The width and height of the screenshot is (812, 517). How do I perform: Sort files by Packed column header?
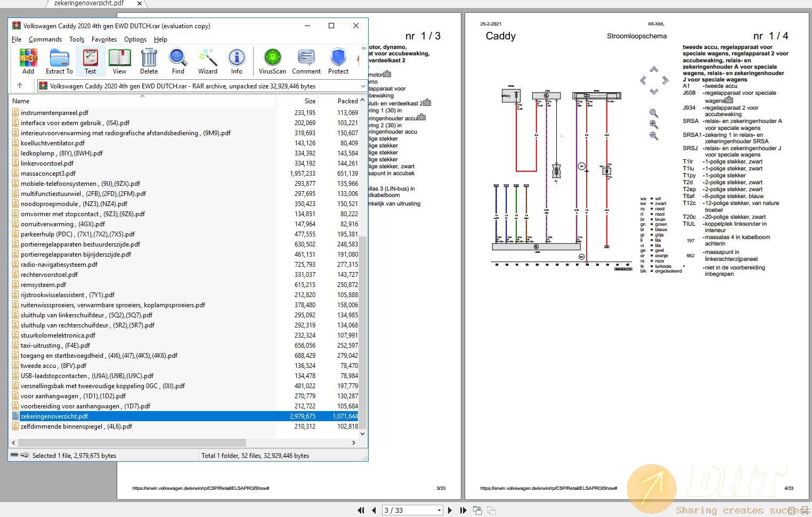[x=339, y=101]
